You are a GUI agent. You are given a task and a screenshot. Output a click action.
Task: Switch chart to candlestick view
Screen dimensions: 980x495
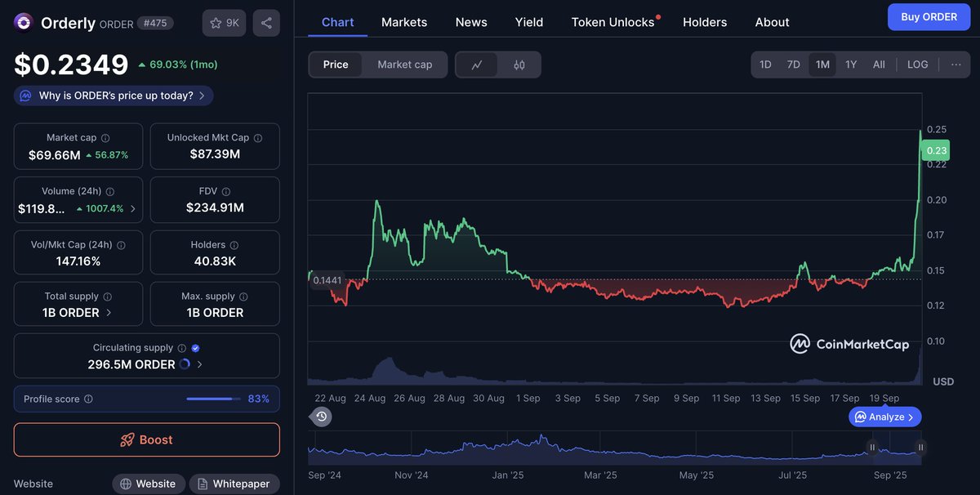(x=519, y=65)
